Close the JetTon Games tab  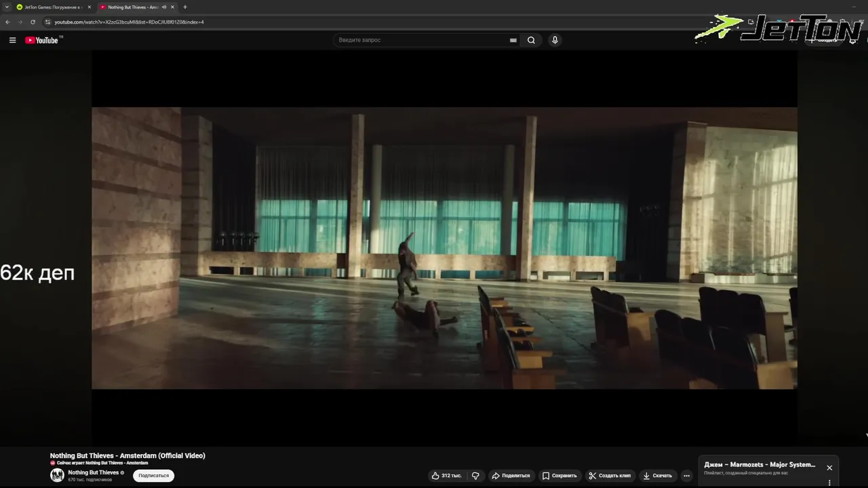tap(89, 7)
